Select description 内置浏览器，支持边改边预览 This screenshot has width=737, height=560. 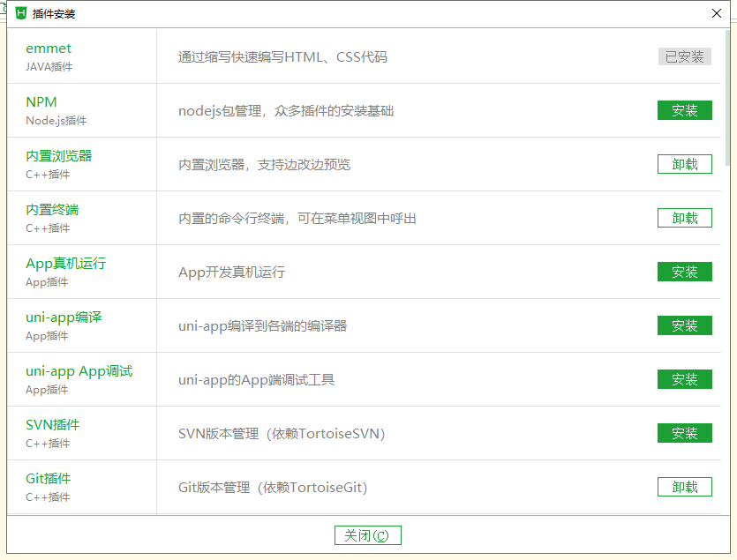click(264, 164)
